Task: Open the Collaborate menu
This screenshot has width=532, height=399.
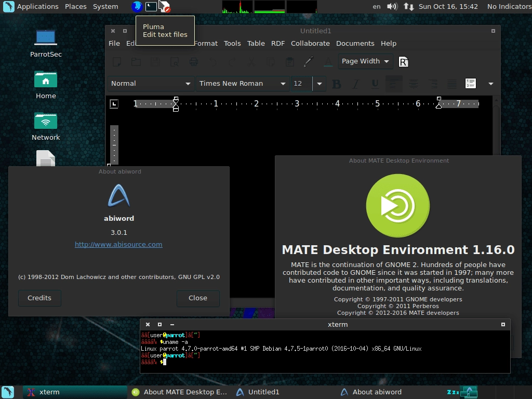Action: coord(310,44)
